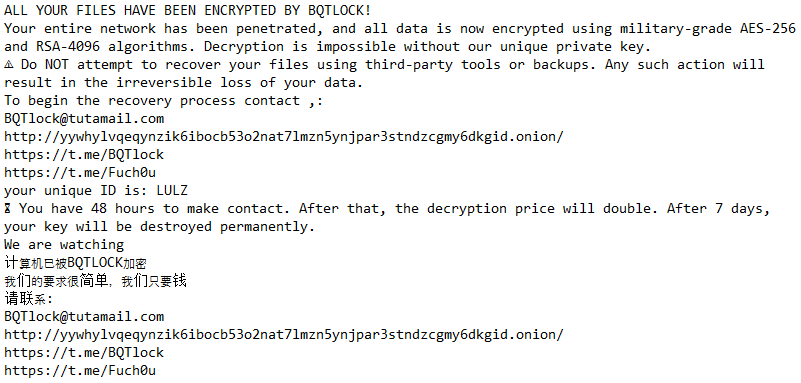
Task: Click the "We are watching" text
Action: click(x=64, y=245)
